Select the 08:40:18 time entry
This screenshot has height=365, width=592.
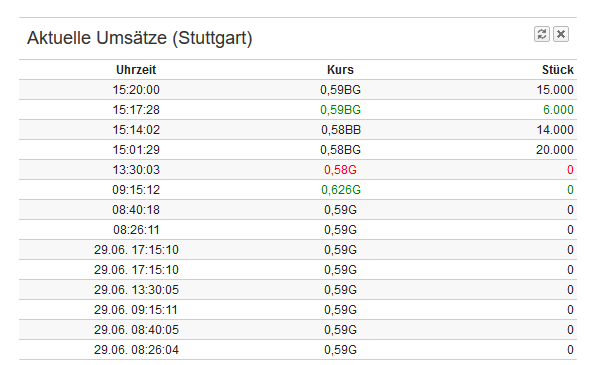[x=136, y=210]
